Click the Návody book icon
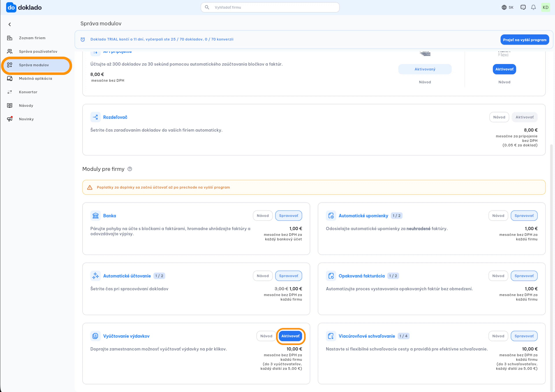Image resolution: width=555 pixels, height=392 pixels. point(10,106)
